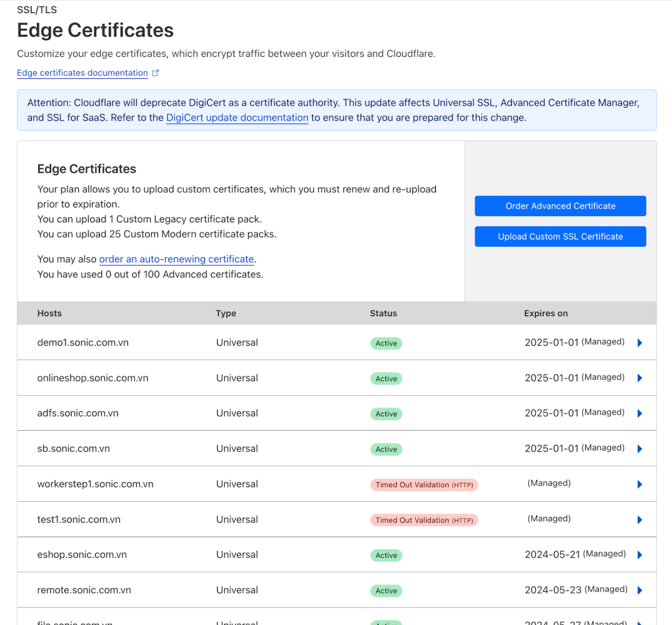
Task: Click the SSL/TLS breadcrumb label
Action: 37,9
